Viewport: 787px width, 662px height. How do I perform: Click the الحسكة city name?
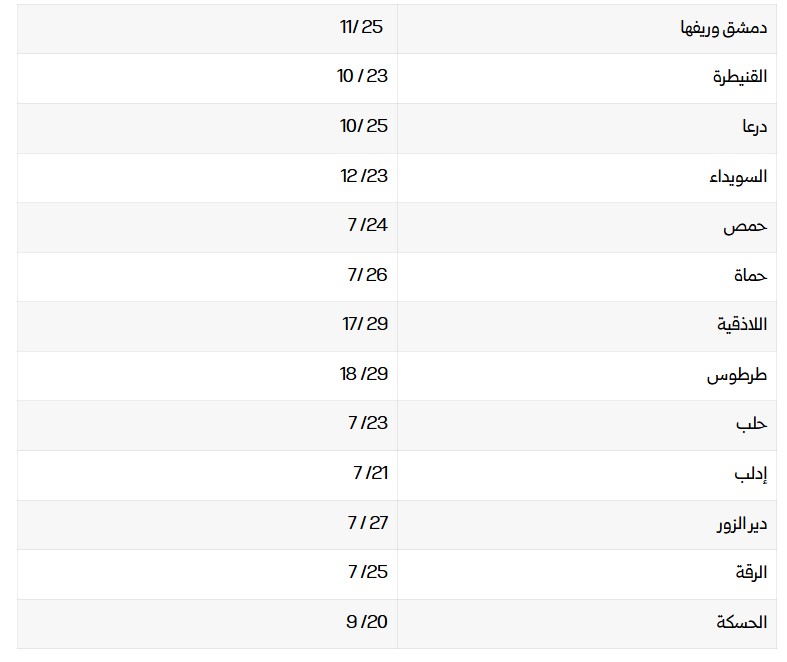[x=741, y=622]
